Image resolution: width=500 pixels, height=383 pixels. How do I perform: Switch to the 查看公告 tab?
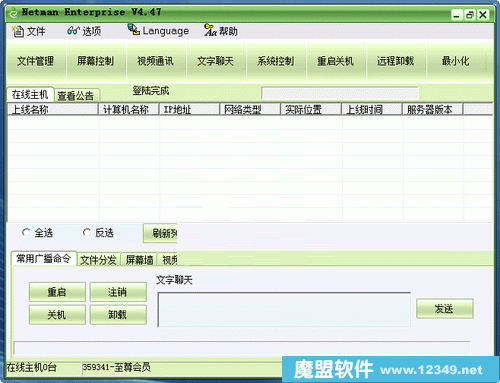click(76, 96)
